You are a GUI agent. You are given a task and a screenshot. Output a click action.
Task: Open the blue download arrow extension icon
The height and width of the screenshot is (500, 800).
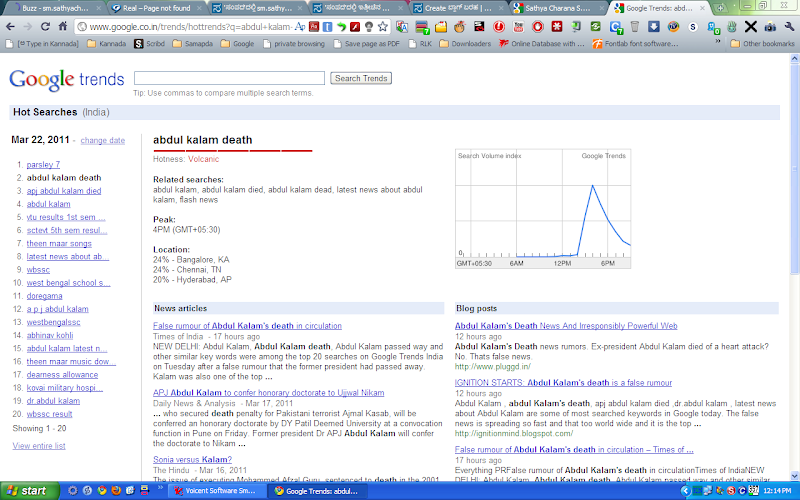point(654,27)
